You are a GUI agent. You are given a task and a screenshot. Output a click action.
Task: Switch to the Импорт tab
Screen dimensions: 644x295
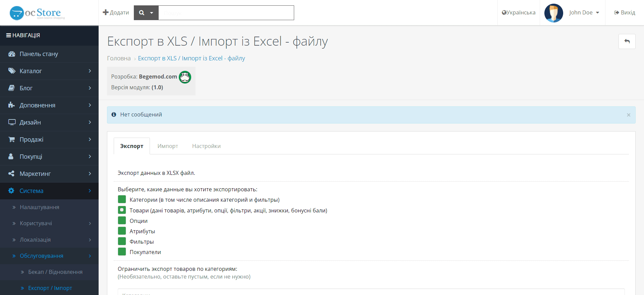coord(168,146)
